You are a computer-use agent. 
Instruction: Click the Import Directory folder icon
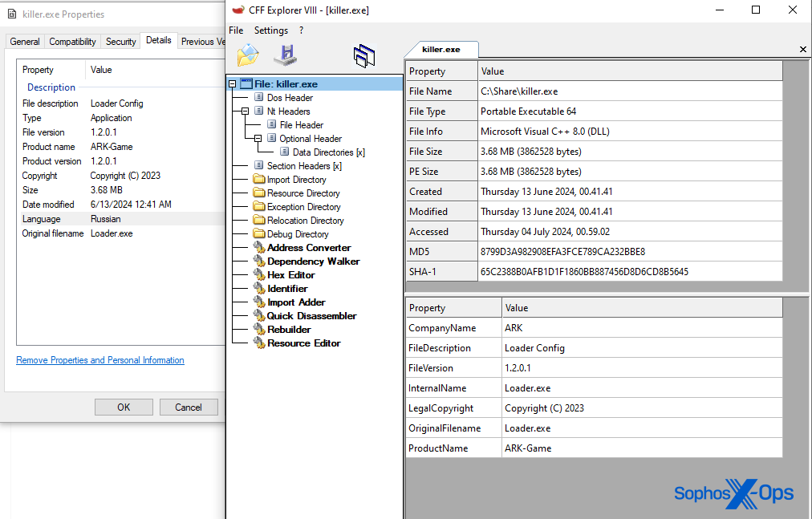pos(259,179)
